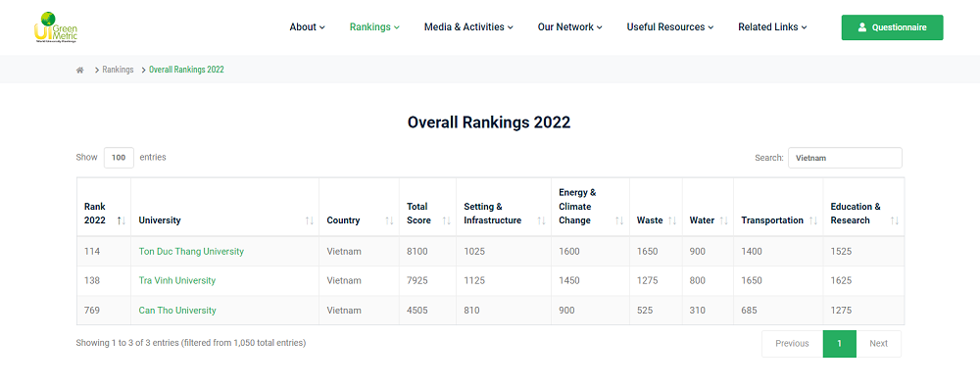Viewport: 980px width, 388px height.
Task: Expand Our Network menu
Action: (570, 26)
